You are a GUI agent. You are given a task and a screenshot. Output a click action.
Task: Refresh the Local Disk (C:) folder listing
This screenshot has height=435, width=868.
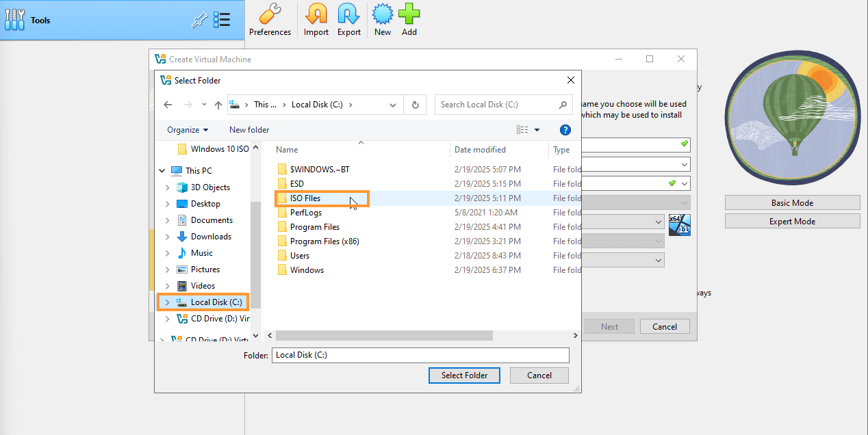click(415, 105)
